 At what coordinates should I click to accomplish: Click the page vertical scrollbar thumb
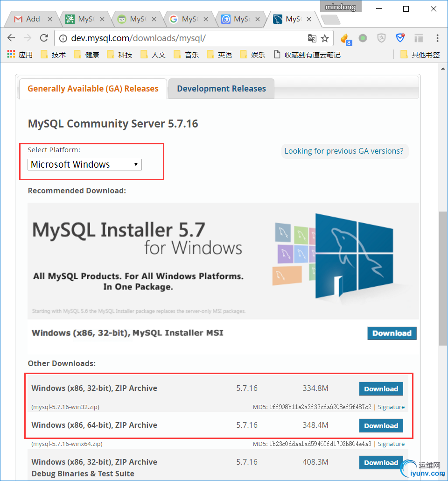click(443, 278)
